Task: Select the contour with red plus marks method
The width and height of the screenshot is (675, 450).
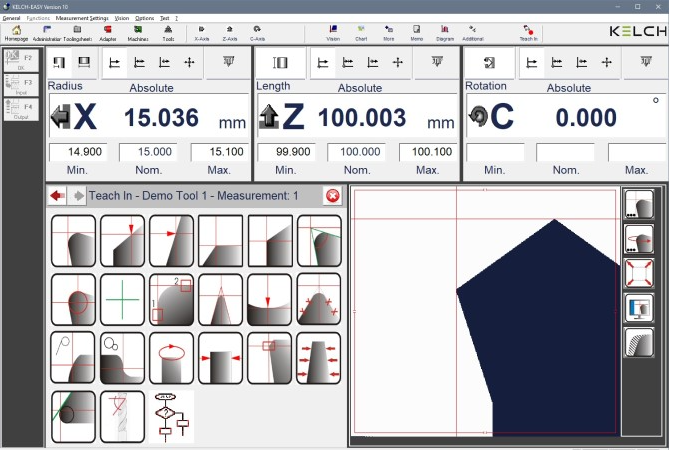Action: point(319,299)
